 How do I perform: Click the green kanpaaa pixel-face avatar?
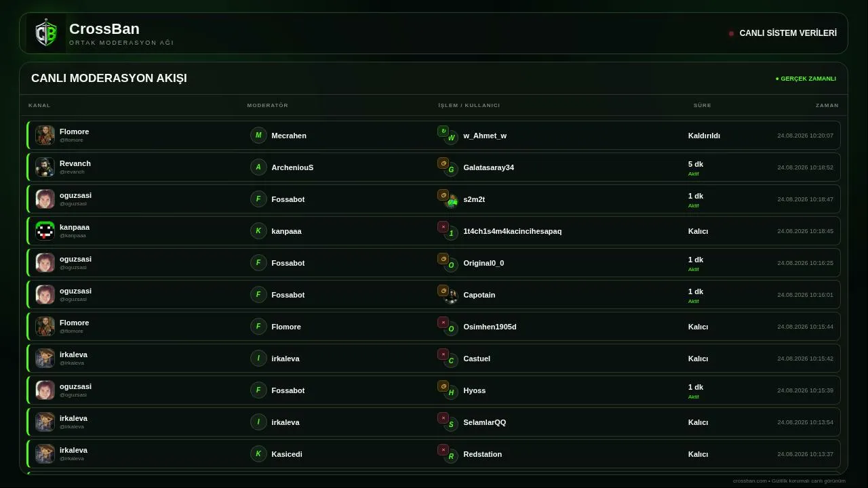(x=45, y=230)
